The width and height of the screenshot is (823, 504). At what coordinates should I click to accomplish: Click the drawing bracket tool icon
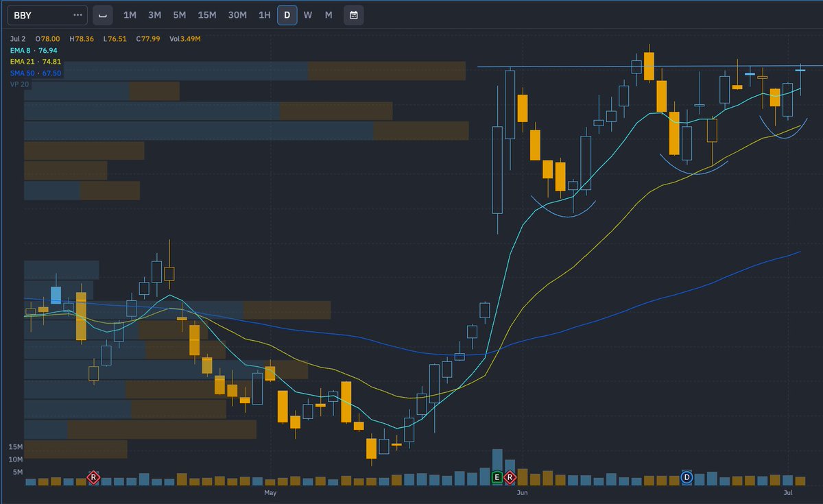[x=102, y=15]
